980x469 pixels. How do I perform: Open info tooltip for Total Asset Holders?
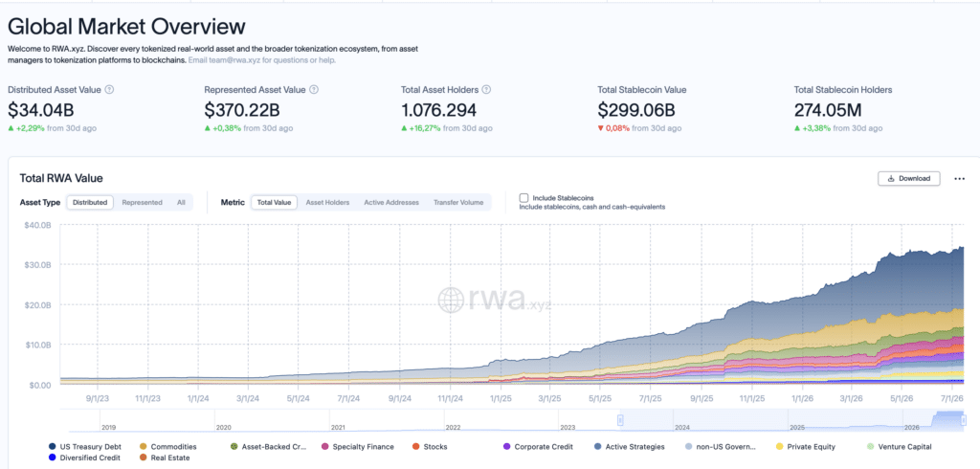pyautogui.click(x=486, y=90)
